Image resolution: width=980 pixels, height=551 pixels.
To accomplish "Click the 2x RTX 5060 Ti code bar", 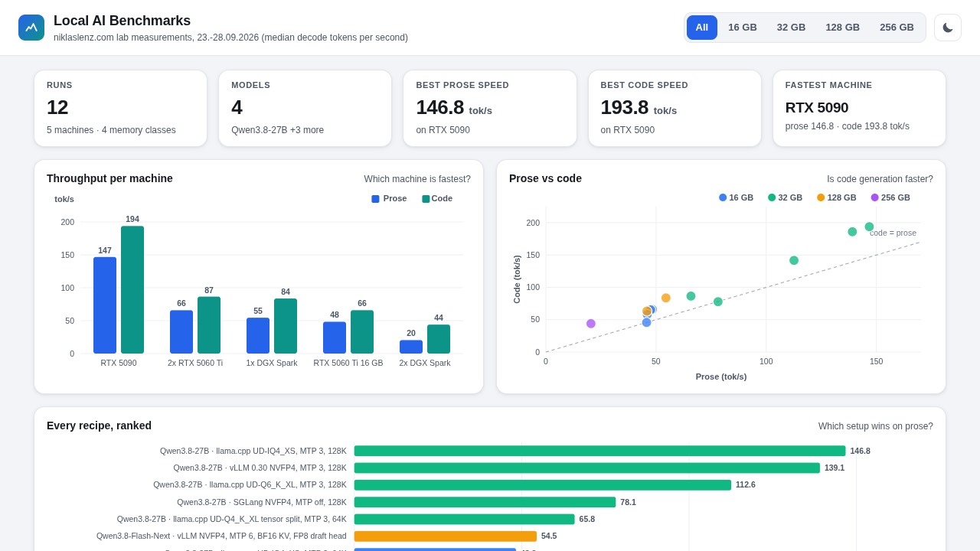I will pos(209,325).
